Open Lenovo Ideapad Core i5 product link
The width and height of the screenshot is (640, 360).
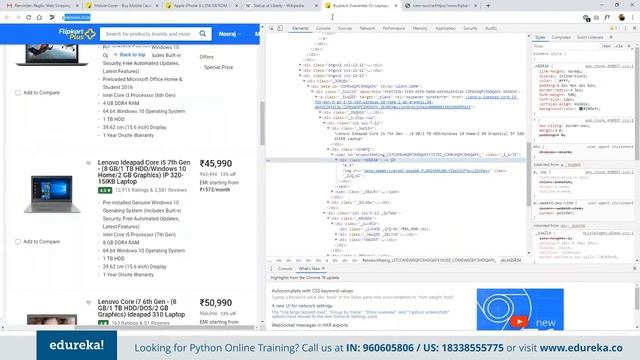click(144, 172)
